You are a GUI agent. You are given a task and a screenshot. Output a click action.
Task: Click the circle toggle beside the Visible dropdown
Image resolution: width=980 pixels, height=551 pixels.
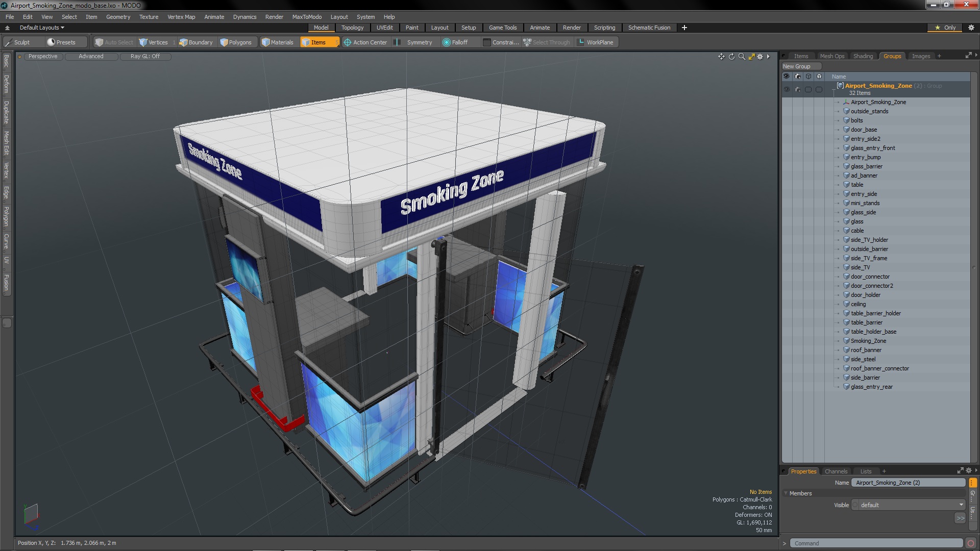click(x=855, y=505)
